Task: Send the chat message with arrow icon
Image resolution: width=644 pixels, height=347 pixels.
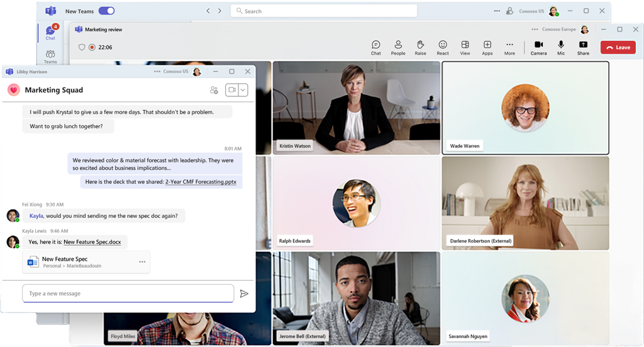Action: [244, 293]
